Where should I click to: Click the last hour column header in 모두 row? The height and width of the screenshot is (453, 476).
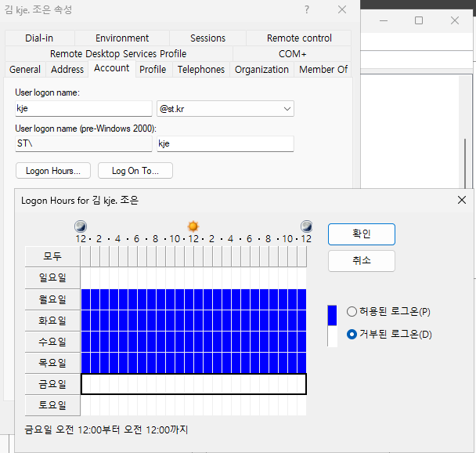[x=302, y=256]
